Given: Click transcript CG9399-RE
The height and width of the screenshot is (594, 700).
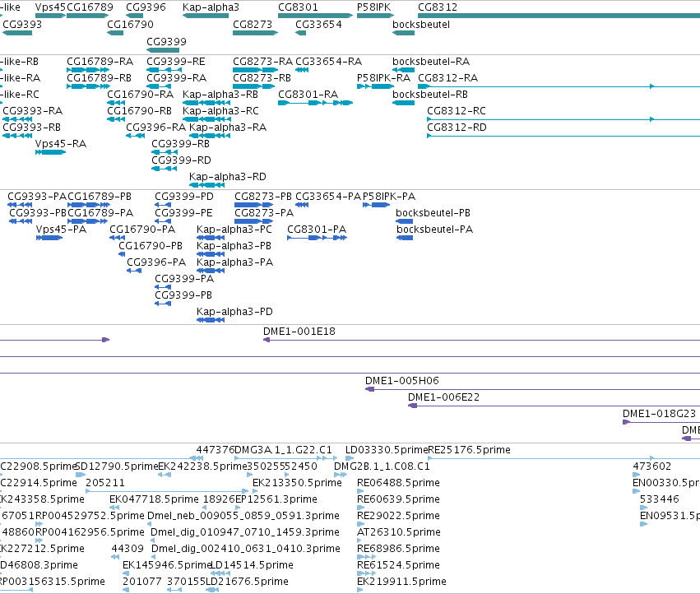Looking at the screenshot, I should pyautogui.click(x=164, y=70).
